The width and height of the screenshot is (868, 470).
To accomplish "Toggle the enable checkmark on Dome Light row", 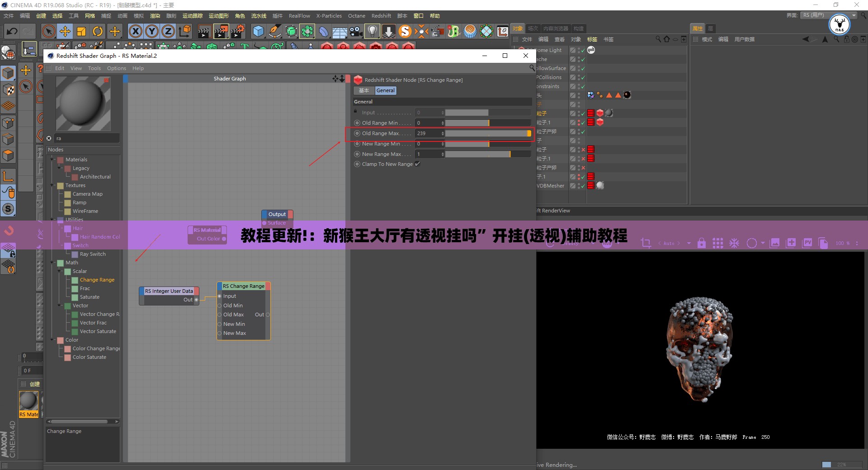I will [583, 50].
